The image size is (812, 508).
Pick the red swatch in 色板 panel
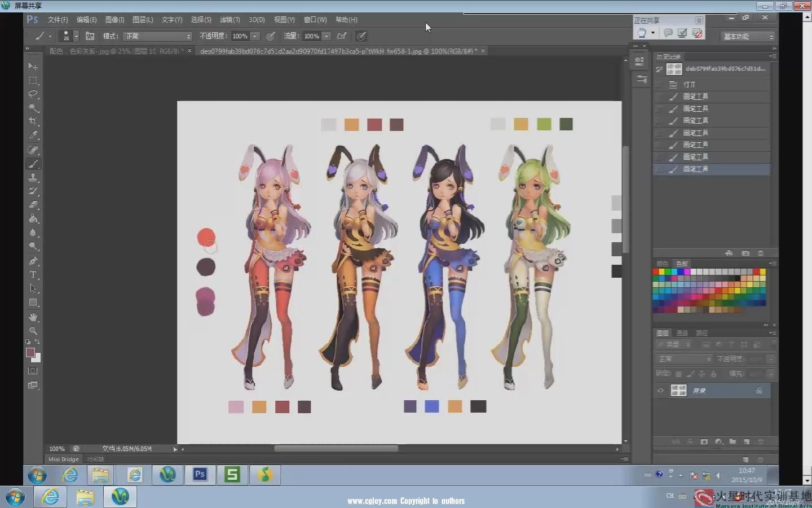(x=656, y=271)
